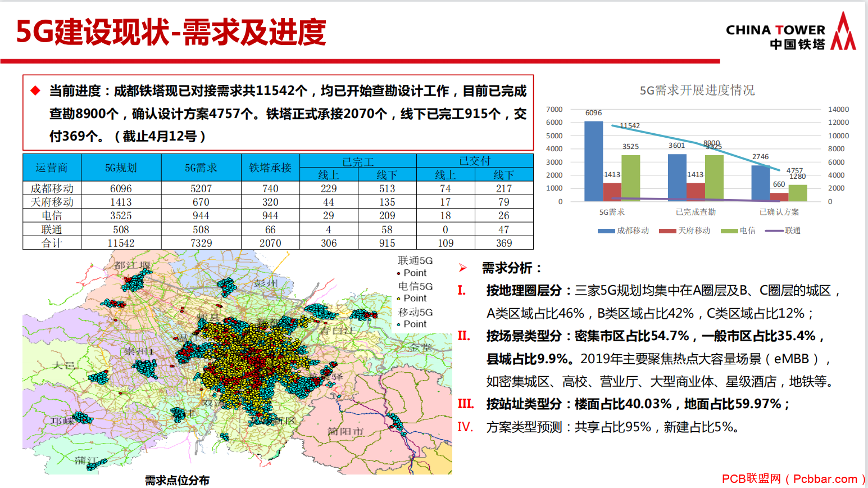The width and height of the screenshot is (868, 488).
Task: Click the 2070 cell in 合计 row
Action: [270, 243]
